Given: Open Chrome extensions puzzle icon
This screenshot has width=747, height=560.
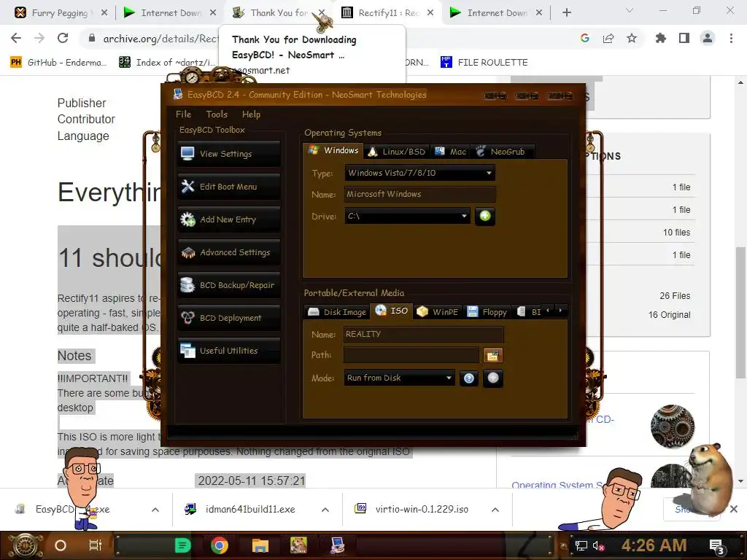Looking at the screenshot, I should (x=661, y=38).
